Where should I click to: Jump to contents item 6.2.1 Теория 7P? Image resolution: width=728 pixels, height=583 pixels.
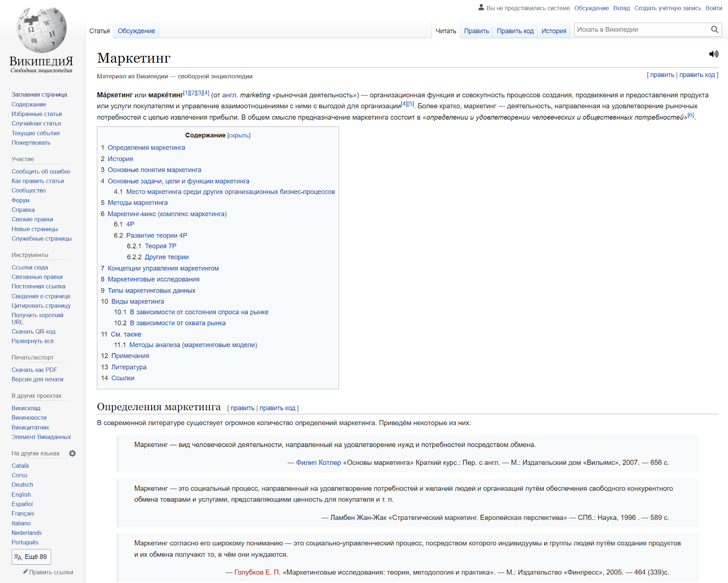click(x=152, y=246)
